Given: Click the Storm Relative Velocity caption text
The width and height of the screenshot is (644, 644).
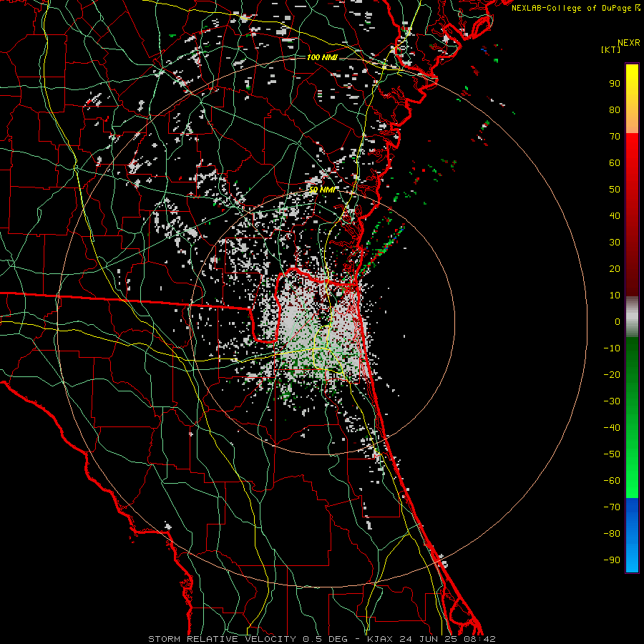Looking at the screenshot, I should tap(321, 639).
